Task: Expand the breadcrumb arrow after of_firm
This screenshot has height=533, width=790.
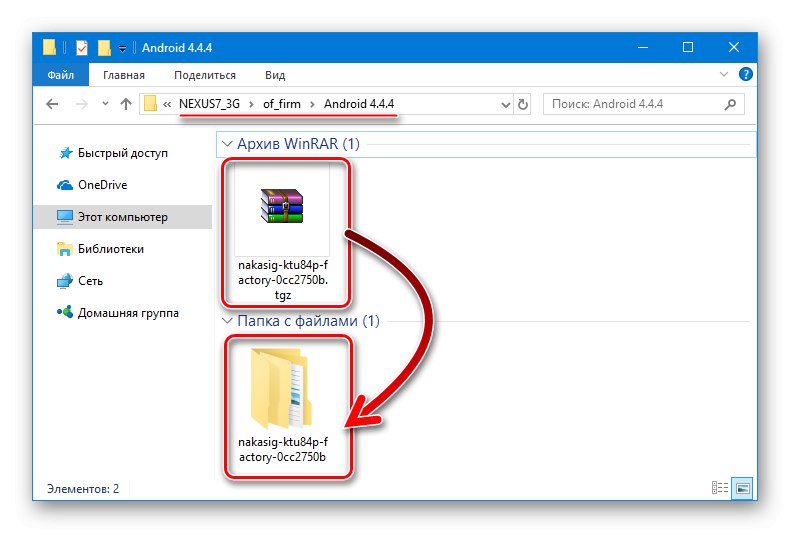Action: pyautogui.click(x=312, y=104)
